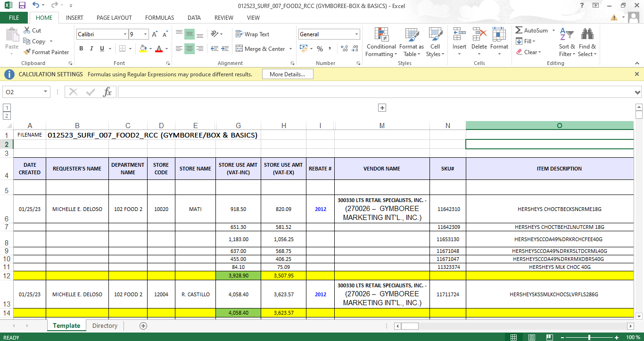The width and height of the screenshot is (644, 341).
Task: Click the Orientation text rotation icon
Action: 215,34
